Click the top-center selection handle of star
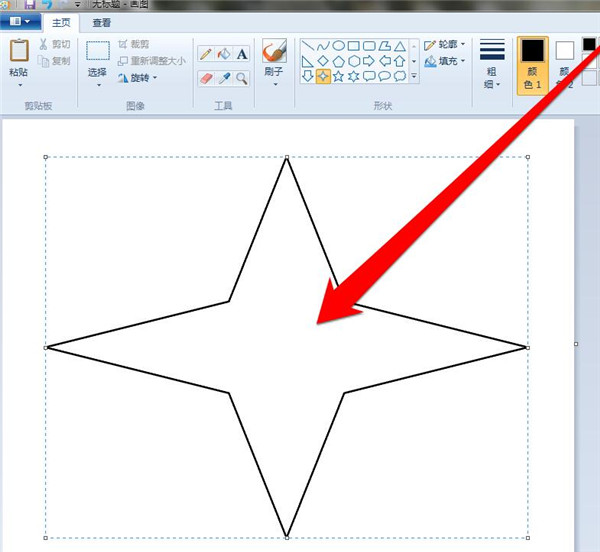Screen dimensions: 600x552 point(287,157)
